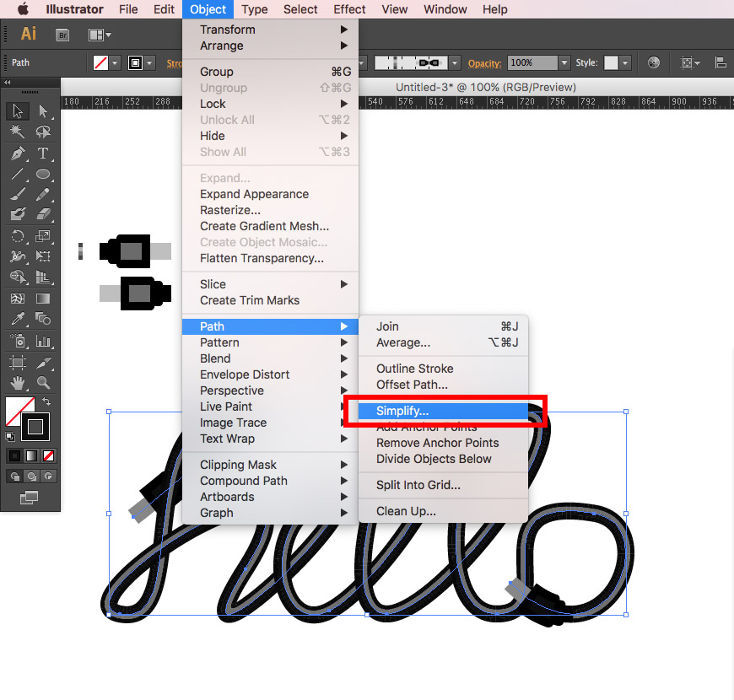Click the Stroke color swatch in the toolbox

click(35, 427)
